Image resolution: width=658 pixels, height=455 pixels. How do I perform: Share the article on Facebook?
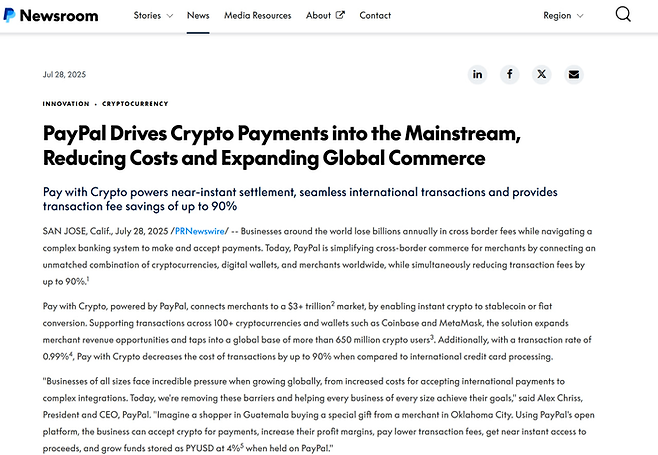pyautogui.click(x=509, y=74)
